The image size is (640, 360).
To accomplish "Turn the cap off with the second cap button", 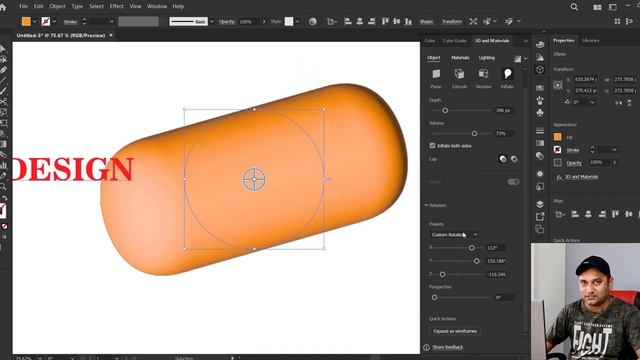I will click(x=514, y=159).
